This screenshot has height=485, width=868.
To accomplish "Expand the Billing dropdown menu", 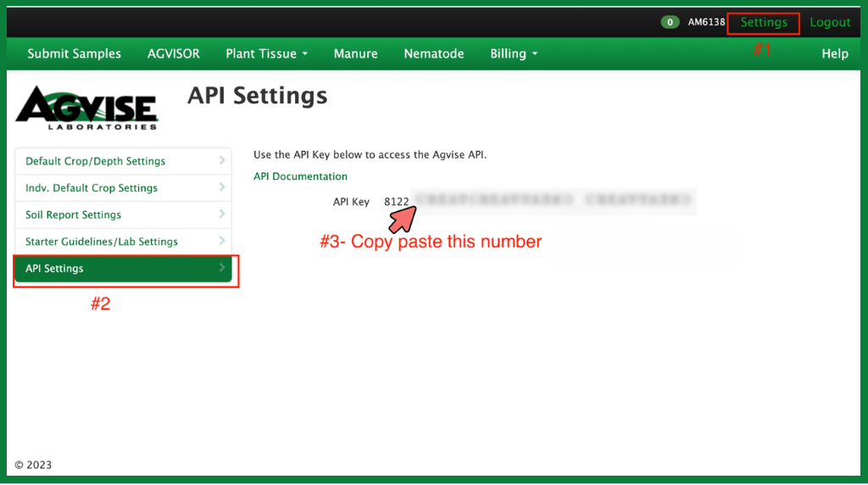I will point(513,53).
